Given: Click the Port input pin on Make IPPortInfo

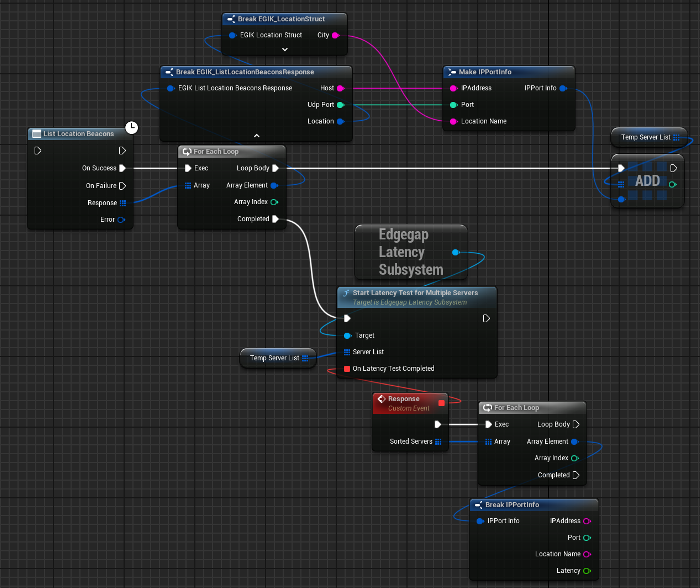Looking at the screenshot, I should pos(454,105).
